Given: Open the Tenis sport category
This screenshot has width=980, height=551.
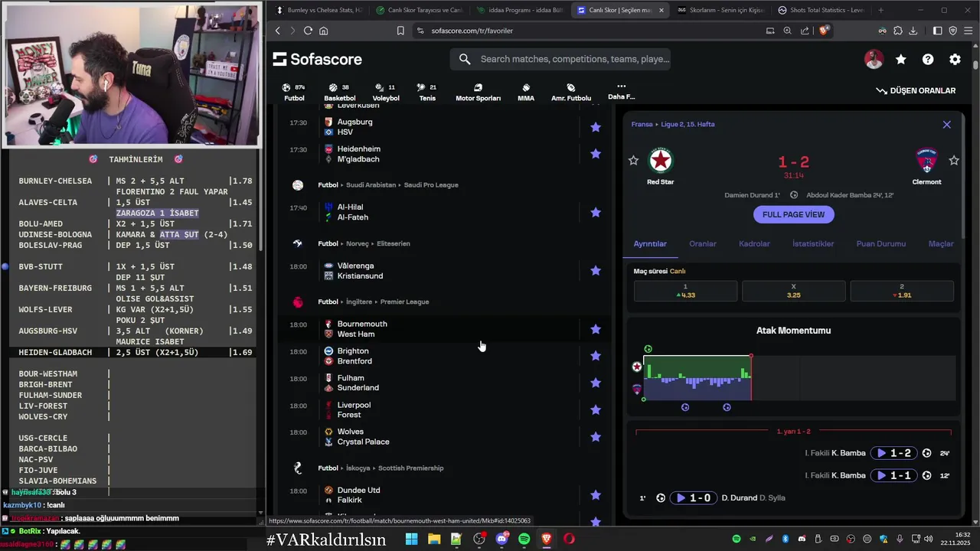Looking at the screenshot, I should pyautogui.click(x=427, y=93).
